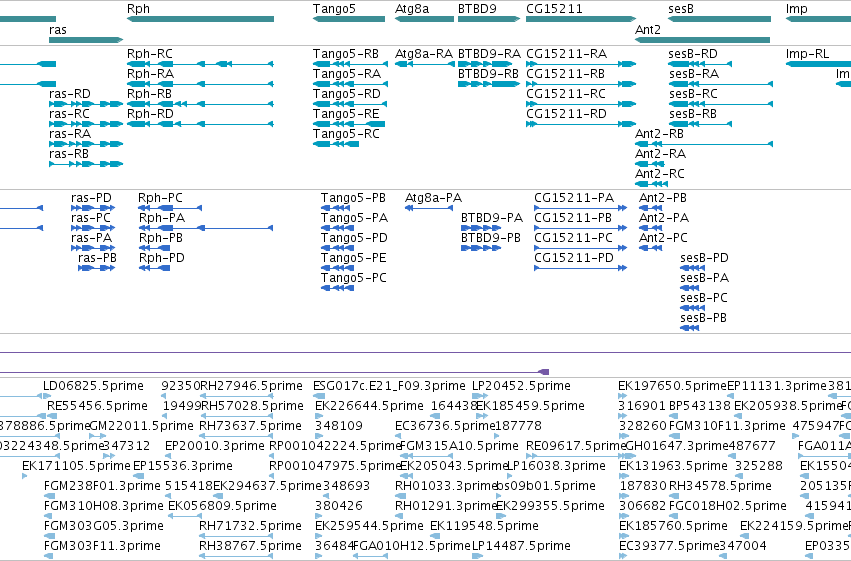Screen dimensions: 851x561
Task: Click protein Rph-PA
Action: tap(205, 228)
